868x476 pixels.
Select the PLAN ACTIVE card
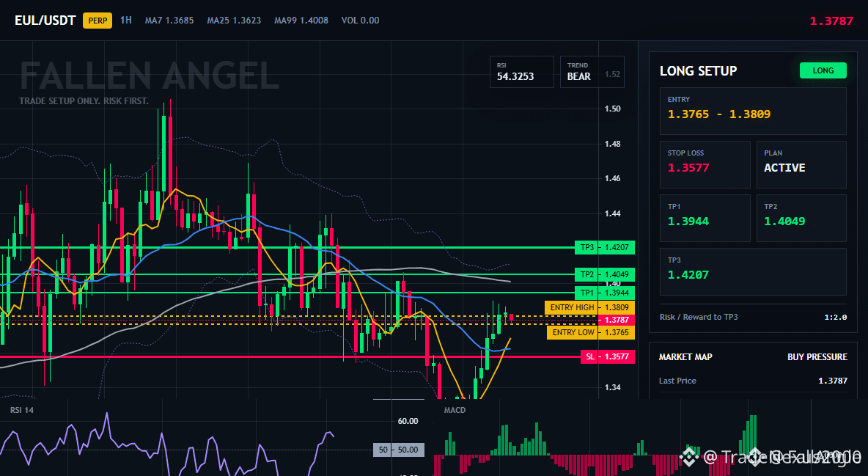[801, 164]
